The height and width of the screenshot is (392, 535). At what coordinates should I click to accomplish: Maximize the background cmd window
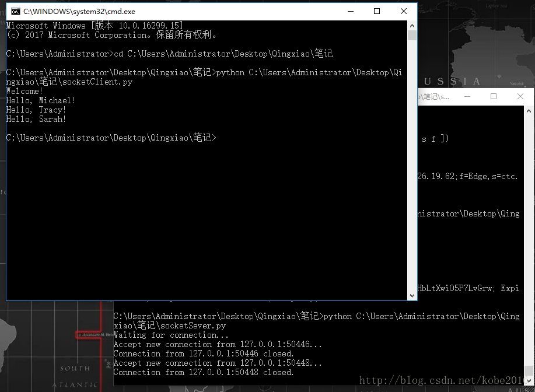tap(494, 97)
